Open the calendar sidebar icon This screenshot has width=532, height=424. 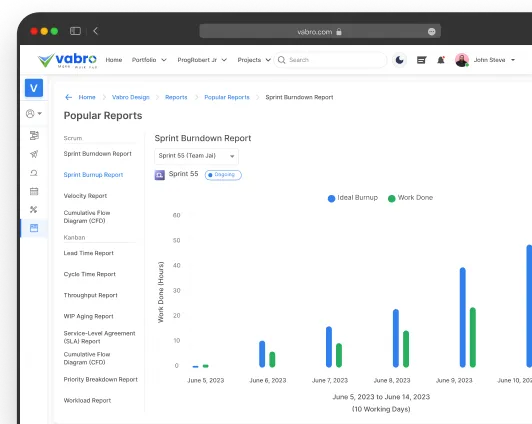click(x=34, y=191)
